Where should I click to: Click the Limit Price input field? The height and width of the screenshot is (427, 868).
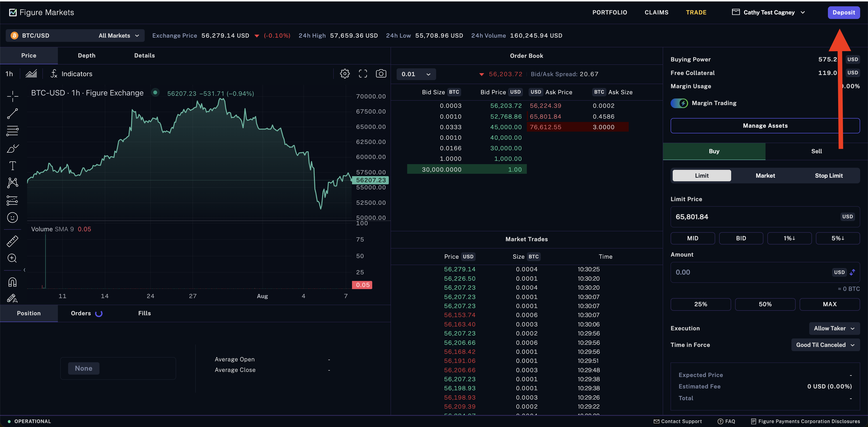pos(765,217)
